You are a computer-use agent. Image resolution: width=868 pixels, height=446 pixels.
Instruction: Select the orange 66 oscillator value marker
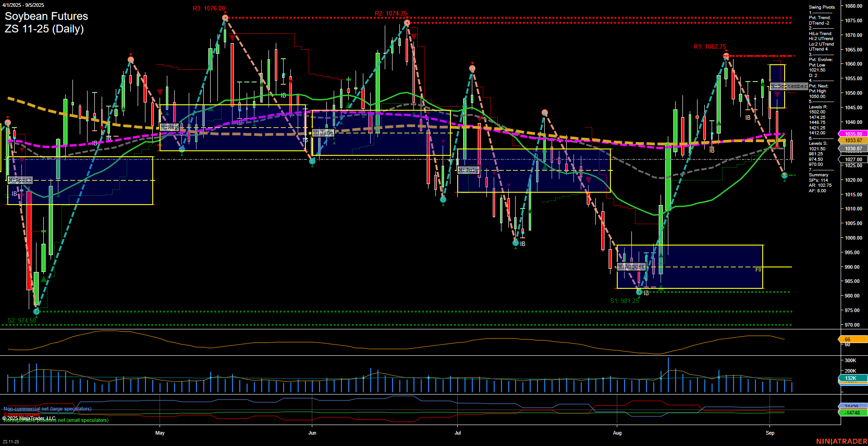pyautogui.click(x=847, y=339)
